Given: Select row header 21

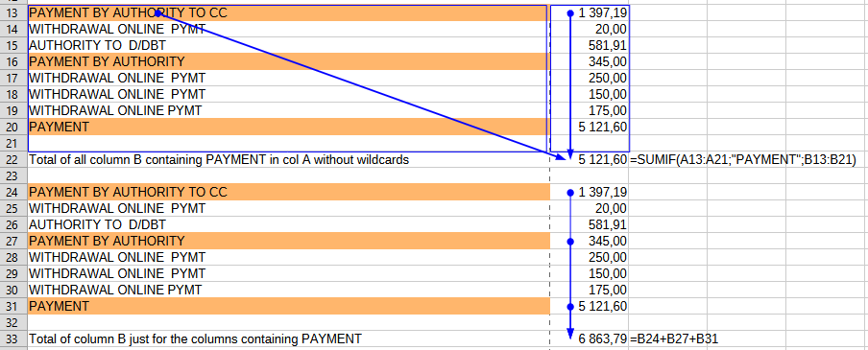Looking at the screenshot, I should click(13, 143).
